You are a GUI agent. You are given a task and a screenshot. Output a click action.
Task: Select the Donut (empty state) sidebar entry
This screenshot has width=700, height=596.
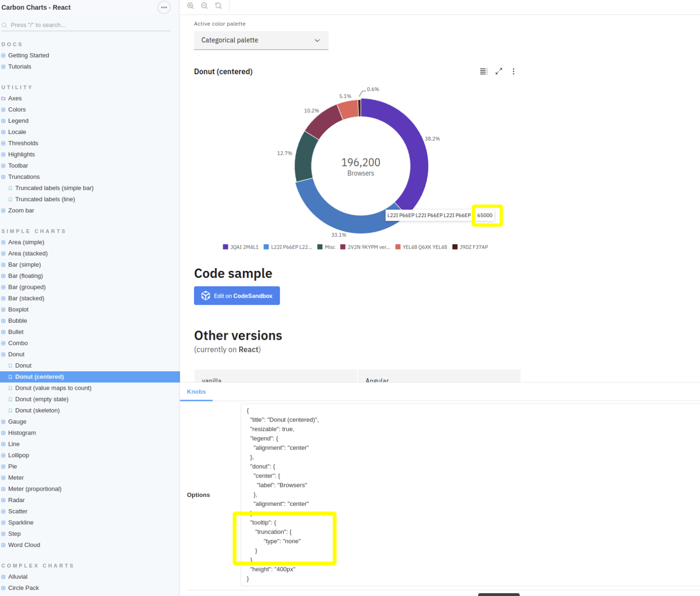[42, 399]
